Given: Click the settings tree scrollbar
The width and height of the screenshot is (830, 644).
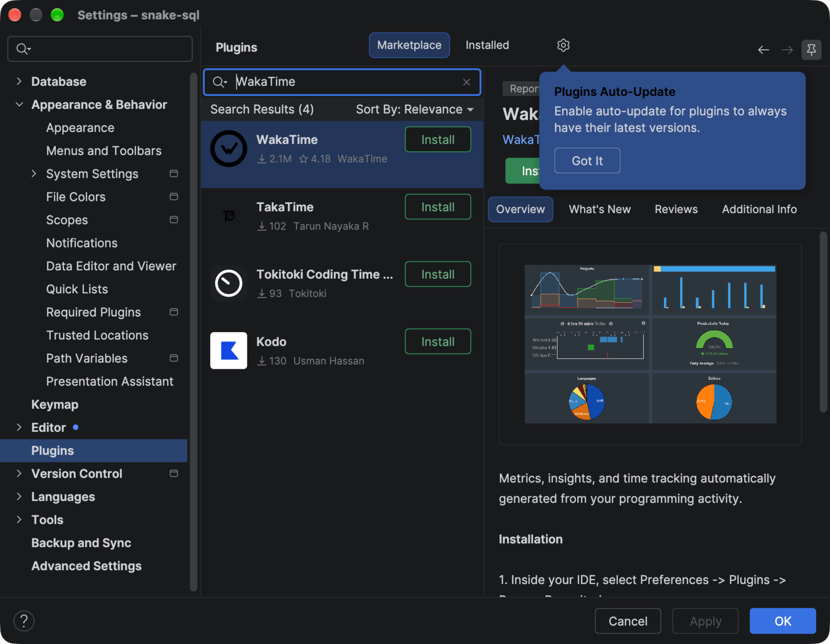Looking at the screenshot, I should click(x=193, y=332).
